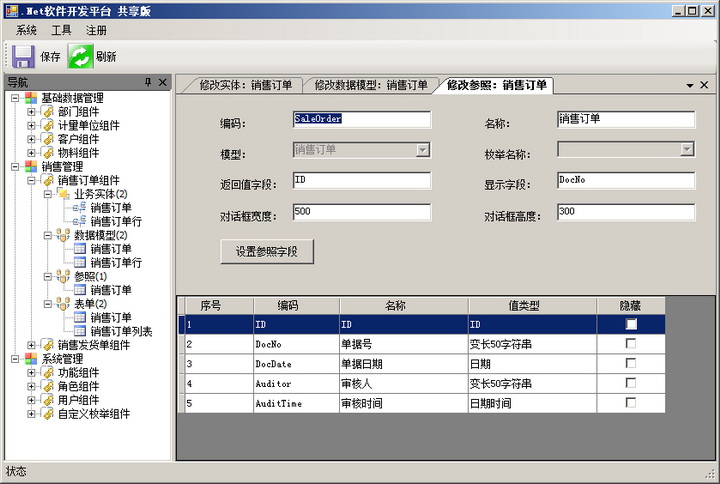This screenshot has width=720, height=484.
Task: Click the 自定义枚举组件 key icon
Action: pos(48,414)
